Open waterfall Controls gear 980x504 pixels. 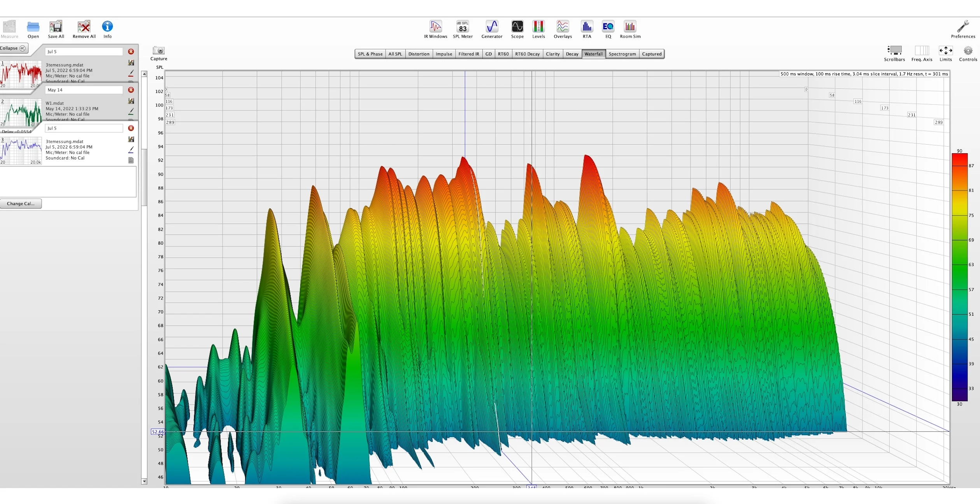point(968,54)
